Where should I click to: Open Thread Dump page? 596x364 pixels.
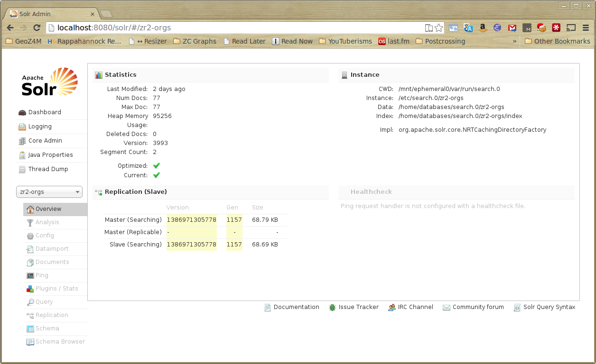click(x=48, y=169)
